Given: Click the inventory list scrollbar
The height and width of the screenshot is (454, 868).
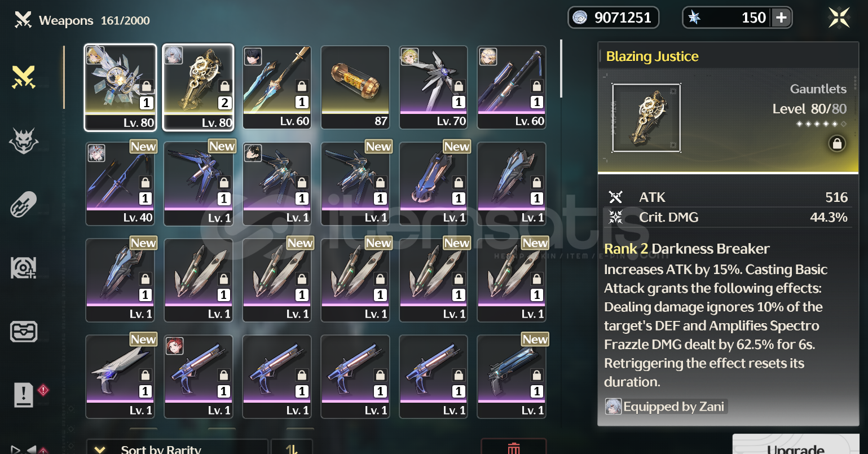Looking at the screenshot, I should tap(561, 68).
